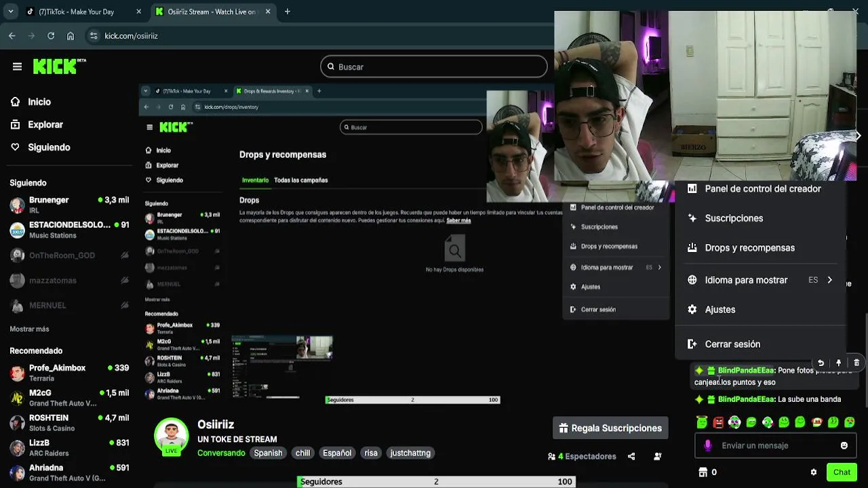This screenshot has width=868, height=488.
Task: Click the share icon next to Espectadores
Action: 631,456
